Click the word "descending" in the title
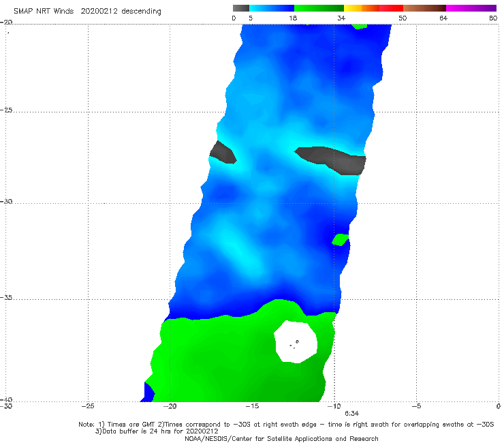Image resolution: width=504 pixels, height=443 pixels. pyautogui.click(x=141, y=12)
